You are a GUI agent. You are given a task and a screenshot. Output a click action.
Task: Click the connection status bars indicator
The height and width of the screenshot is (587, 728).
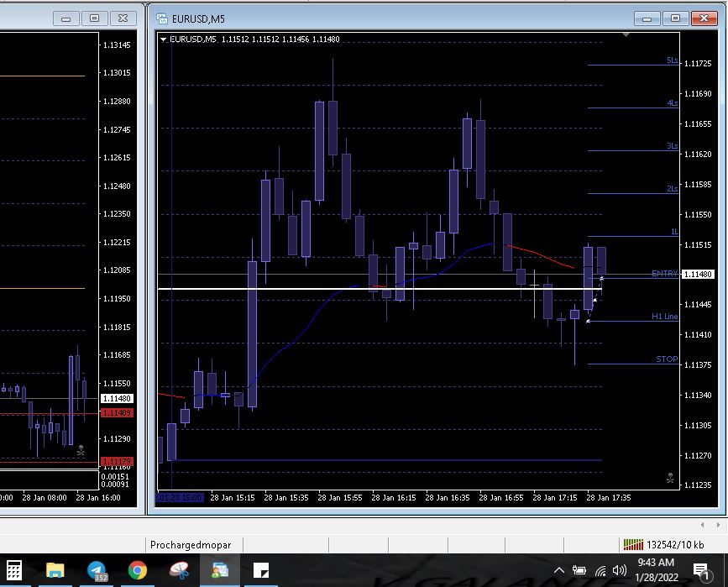pyautogui.click(x=632, y=544)
